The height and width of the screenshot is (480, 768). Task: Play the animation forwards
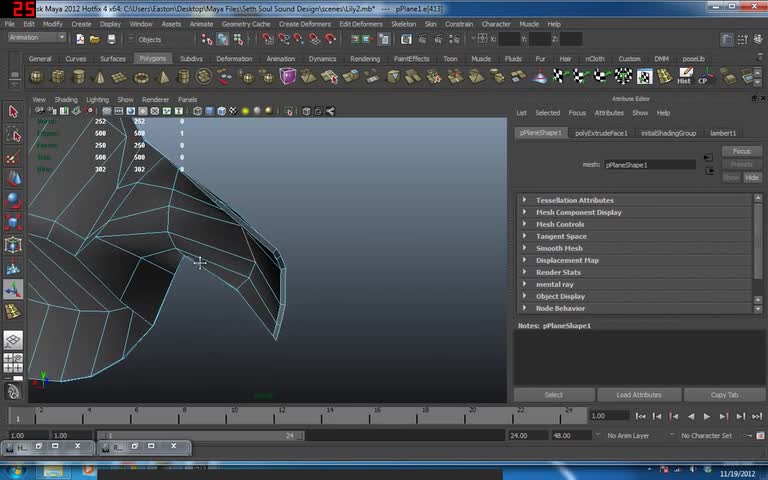[707, 416]
